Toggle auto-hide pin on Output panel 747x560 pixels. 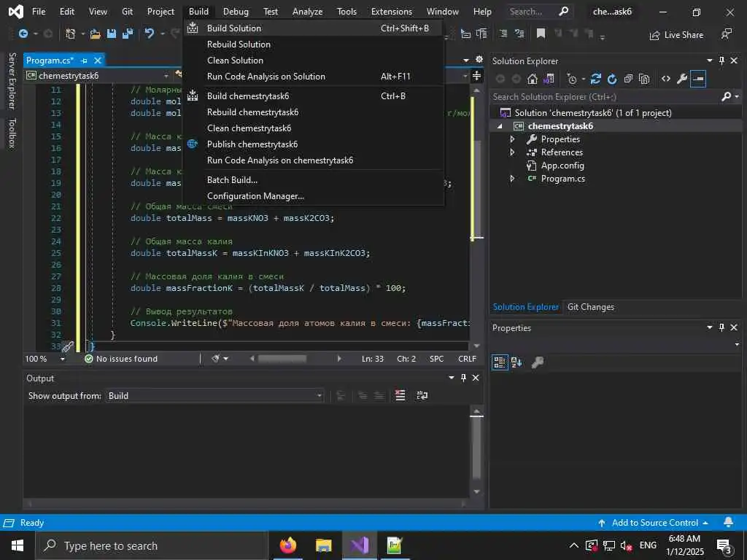pos(463,378)
